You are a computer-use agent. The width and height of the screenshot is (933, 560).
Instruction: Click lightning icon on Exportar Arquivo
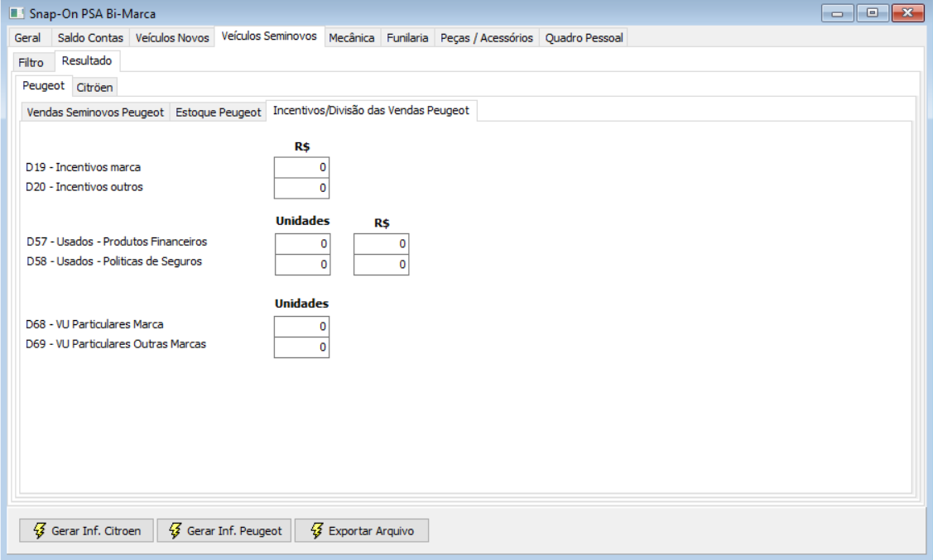[316, 530]
